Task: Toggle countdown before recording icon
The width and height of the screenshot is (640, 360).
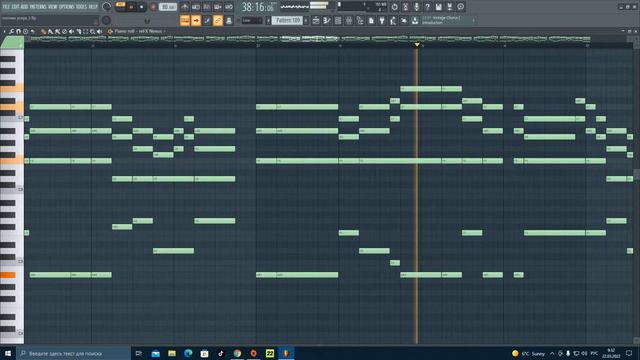Action: (x=207, y=7)
